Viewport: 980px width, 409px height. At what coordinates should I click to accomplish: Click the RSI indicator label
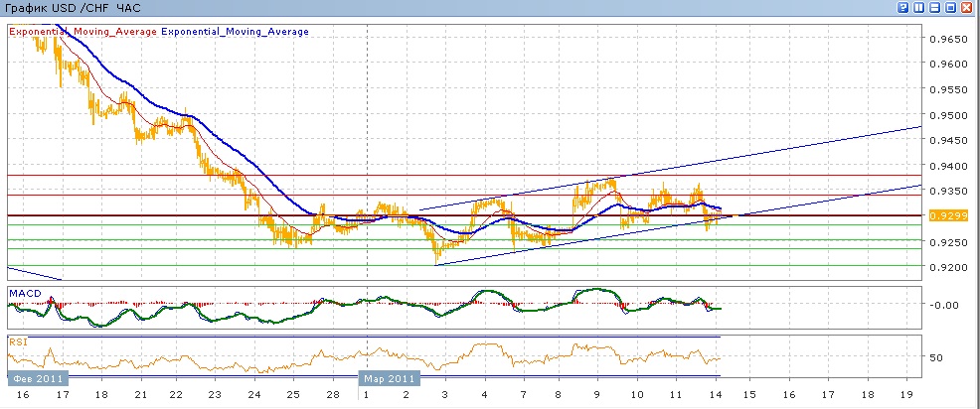(17, 341)
